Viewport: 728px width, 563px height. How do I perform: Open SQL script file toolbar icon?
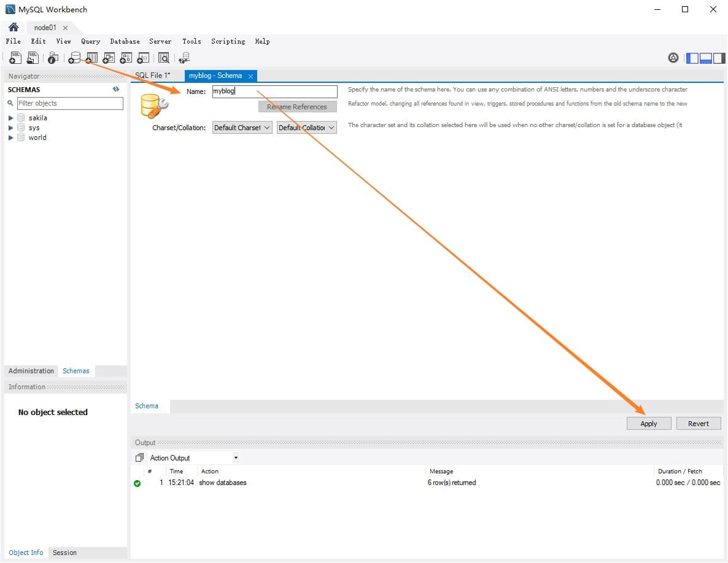[33, 58]
